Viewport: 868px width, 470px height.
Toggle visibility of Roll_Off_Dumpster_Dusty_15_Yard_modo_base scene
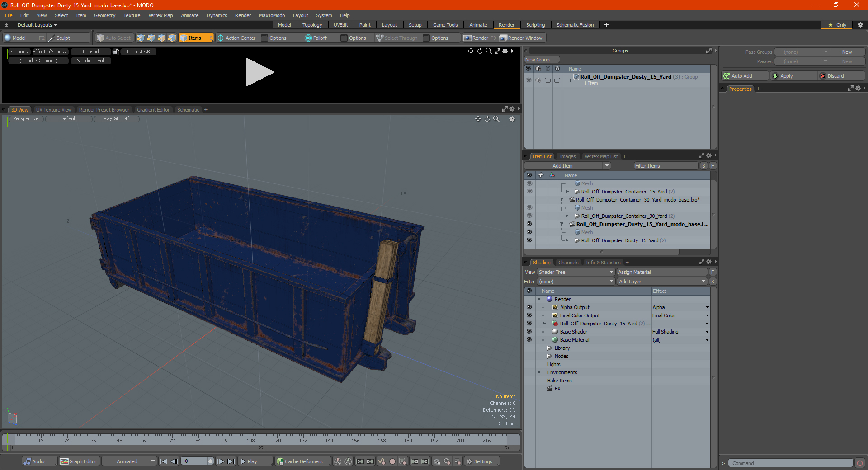tap(529, 224)
